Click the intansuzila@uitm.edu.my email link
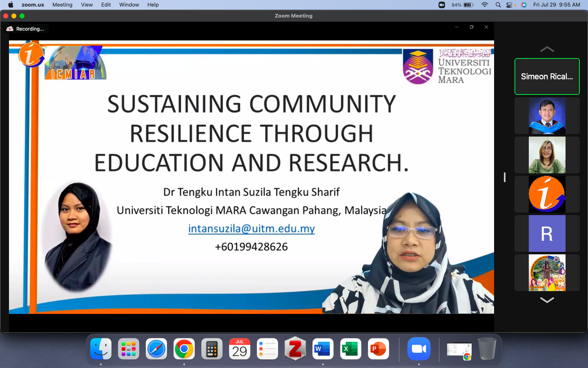Screen dimensions: 588x368 pos(251,229)
